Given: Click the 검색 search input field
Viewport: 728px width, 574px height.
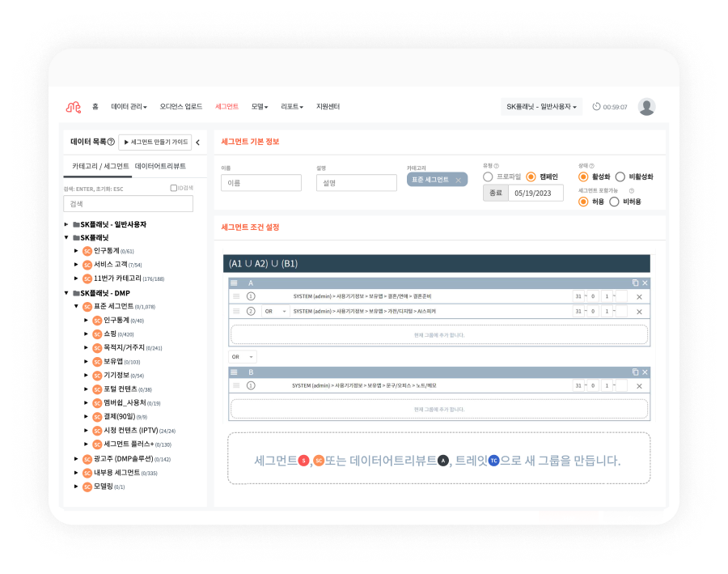Looking at the screenshot, I should pyautogui.click(x=128, y=204).
